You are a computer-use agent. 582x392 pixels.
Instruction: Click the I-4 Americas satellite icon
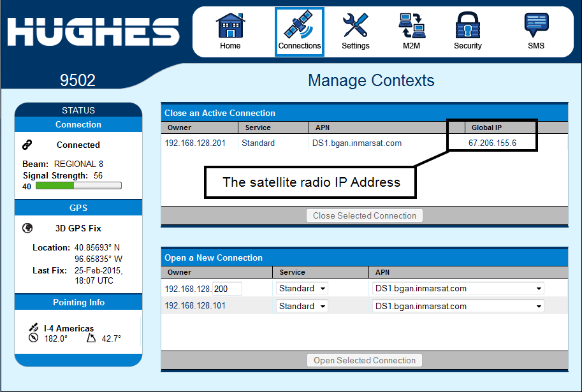(34, 328)
